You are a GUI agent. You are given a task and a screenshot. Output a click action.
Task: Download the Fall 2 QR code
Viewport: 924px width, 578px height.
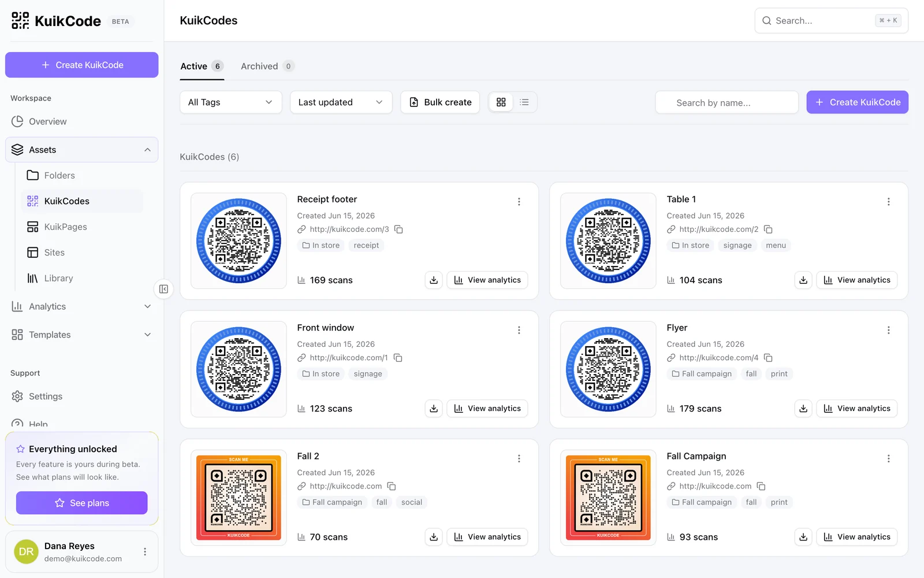point(434,537)
